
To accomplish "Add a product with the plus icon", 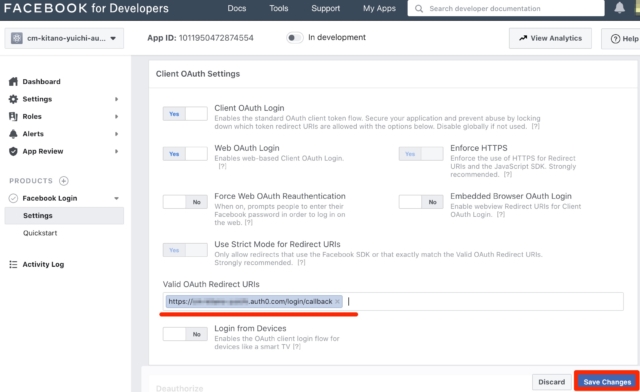I will tap(64, 181).
